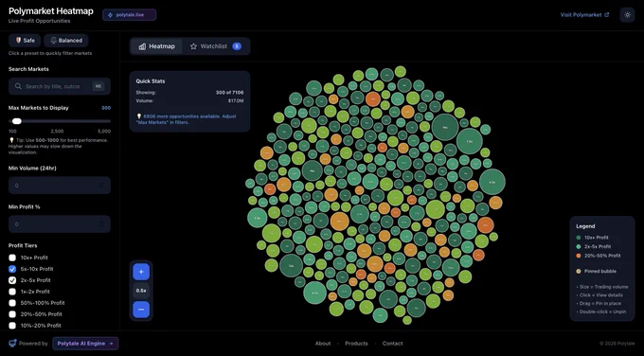Click the external-link icon beside Visit Polymarket

click(x=607, y=15)
